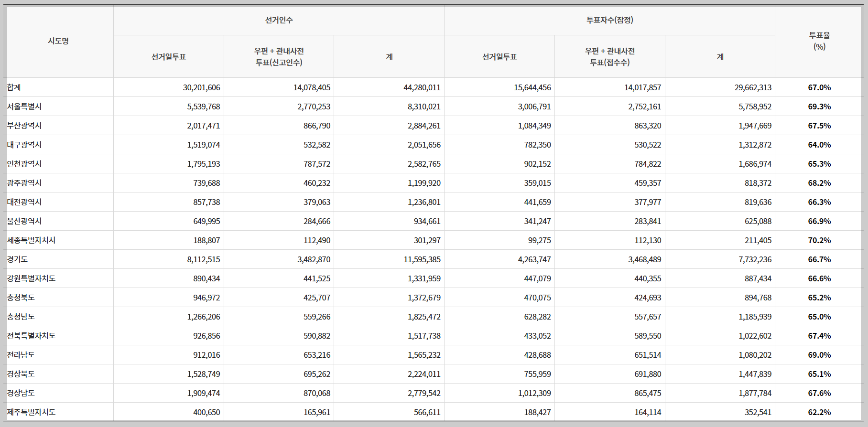Select the 경상남도 row label
This screenshot has width=868, height=427.
(21, 393)
